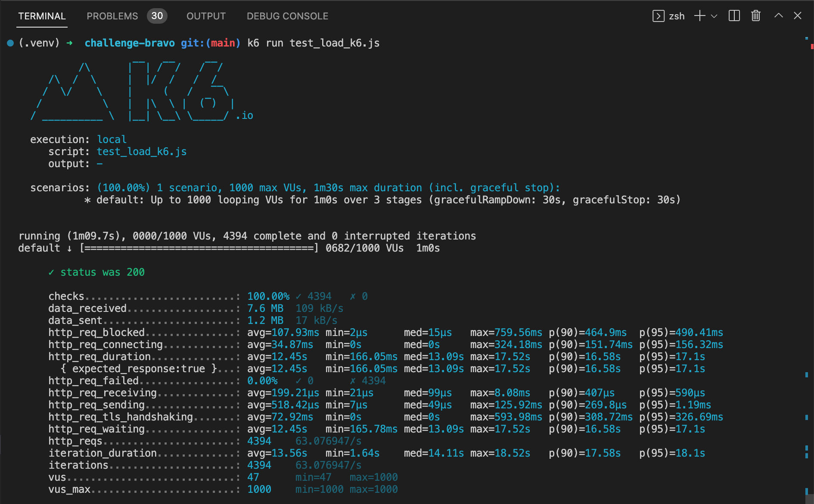The height and width of the screenshot is (504, 814).
Task: Click http_req_sending max=125.92ms value
Action: (506, 405)
